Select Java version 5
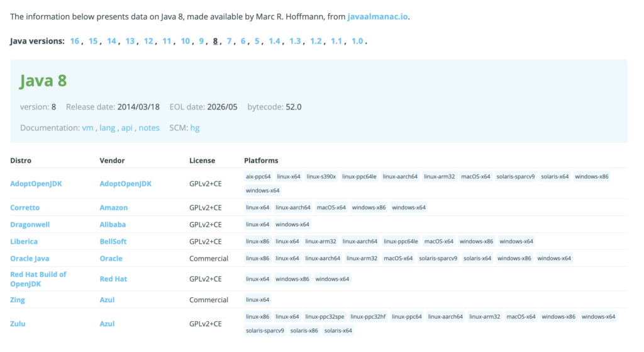Viewport: 644px width, 352px height. click(257, 41)
